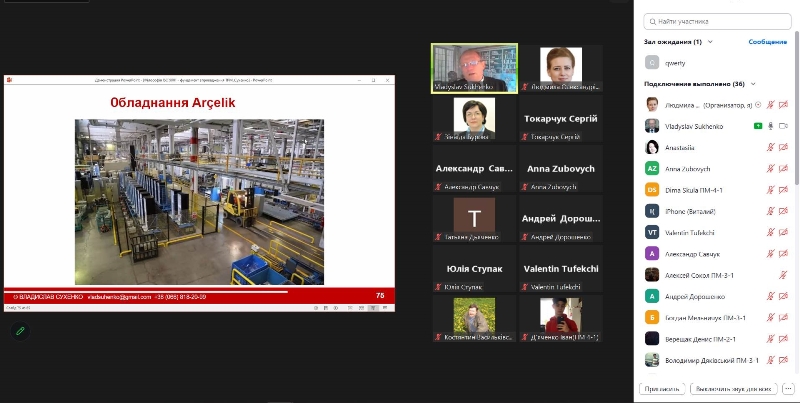The image size is (800, 403).
Task: Select Юлія Ступак video tile
Action: [x=474, y=268]
